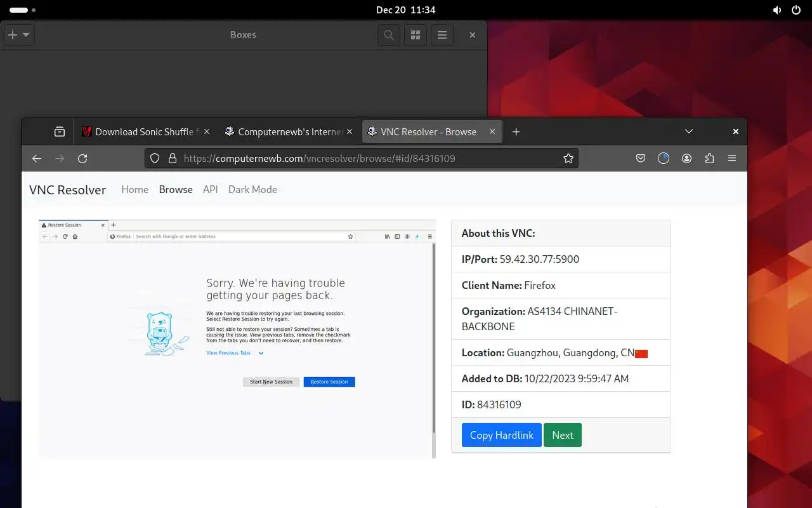Open Firefox View icon in the tab bar
812x508 pixels.
60,132
